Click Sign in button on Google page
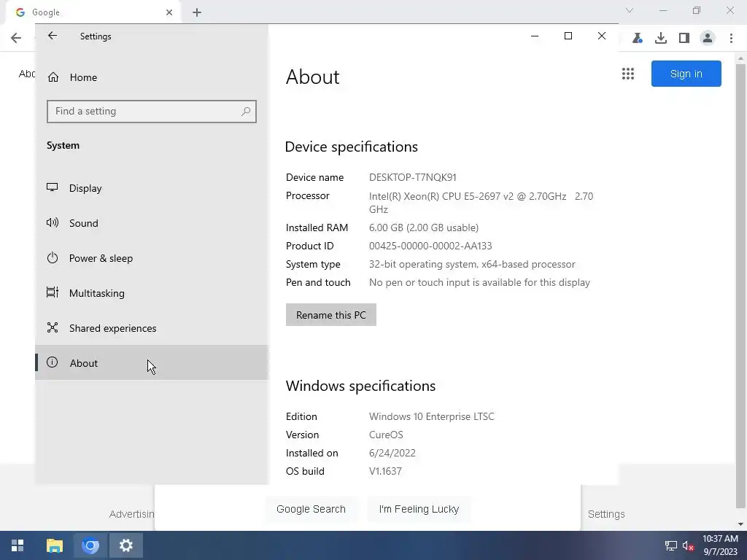The width and height of the screenshot is (747, 560). pos(686,74)
